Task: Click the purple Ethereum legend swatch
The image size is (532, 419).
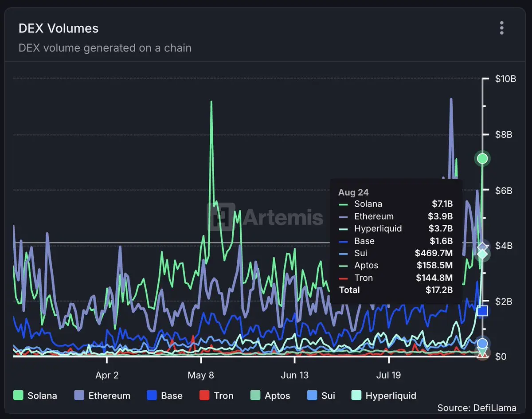Action: coord(79,396)
